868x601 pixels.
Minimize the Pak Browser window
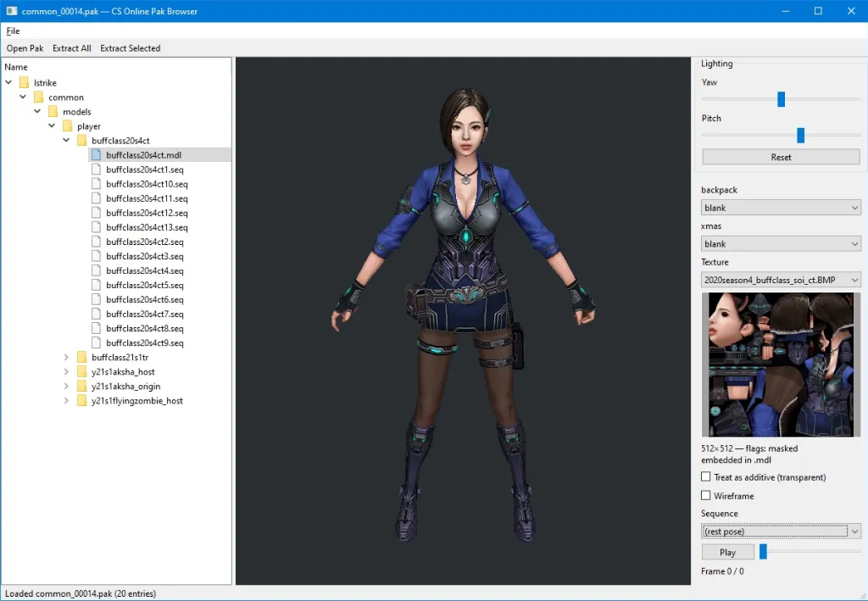786,11
